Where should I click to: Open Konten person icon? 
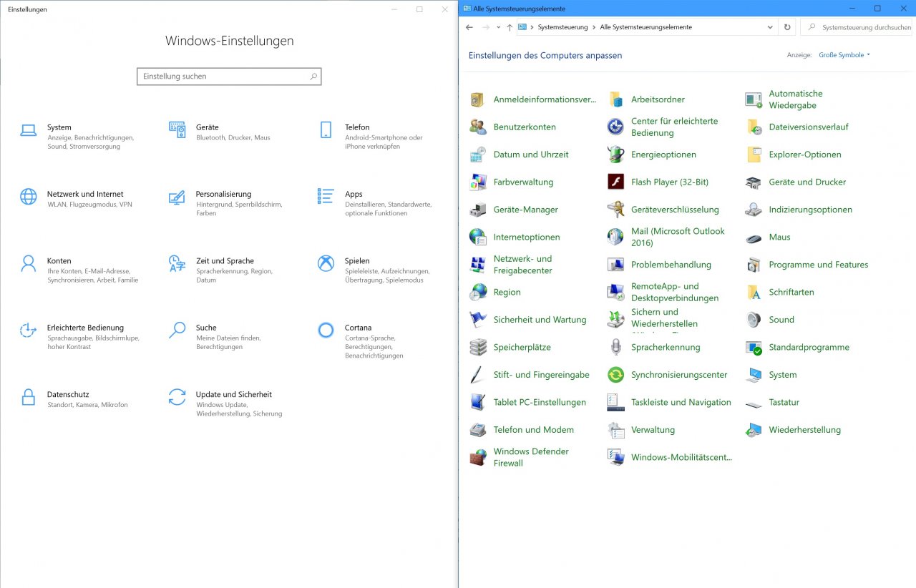[28, 263]
